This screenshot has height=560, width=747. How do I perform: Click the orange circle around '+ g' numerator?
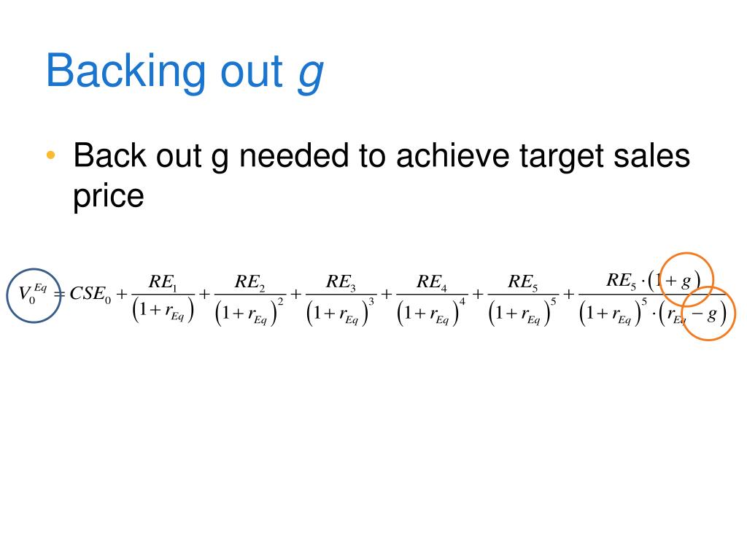(687, 279)
